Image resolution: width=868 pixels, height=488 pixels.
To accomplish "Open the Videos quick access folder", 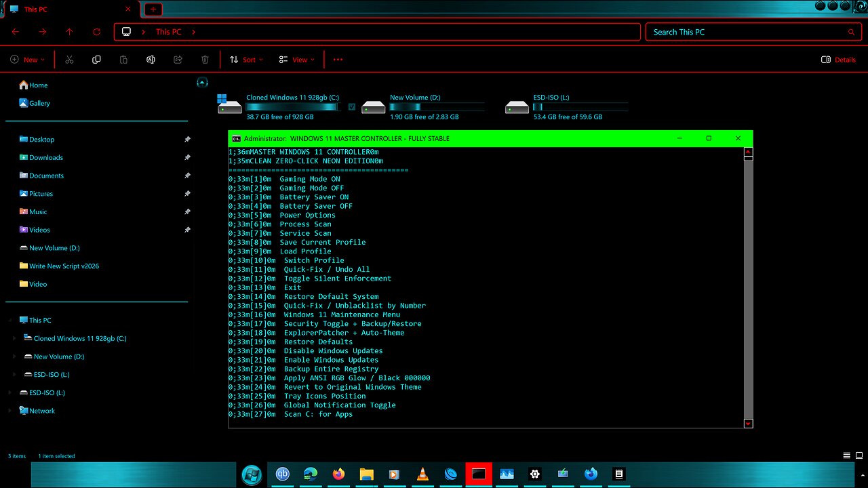I will coord(35,230).
